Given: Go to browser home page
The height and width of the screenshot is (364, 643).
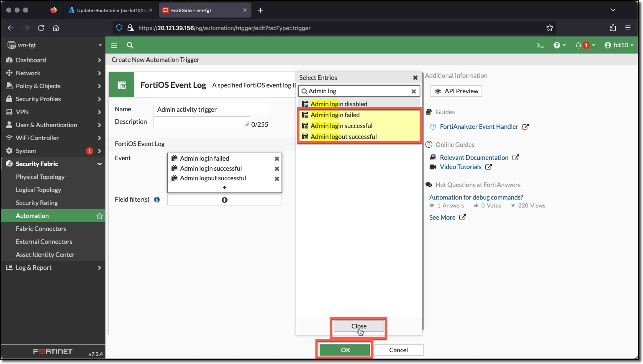Looking at the screenshot, I should [56, 28].
